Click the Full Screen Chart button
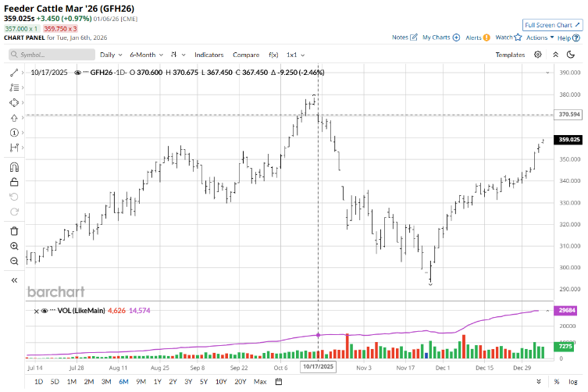Image resolution: width=588 pixels, height=392 pixels. (552, 25)
